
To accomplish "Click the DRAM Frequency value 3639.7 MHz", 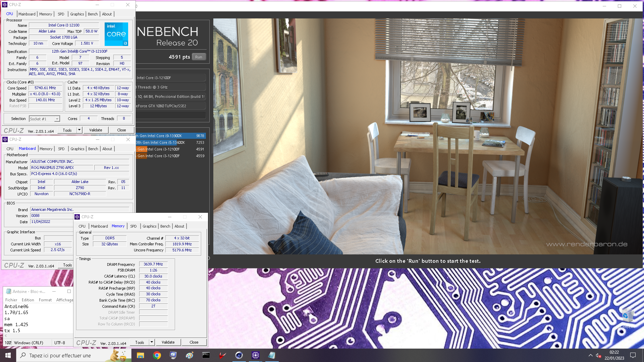I will [153, 264].
